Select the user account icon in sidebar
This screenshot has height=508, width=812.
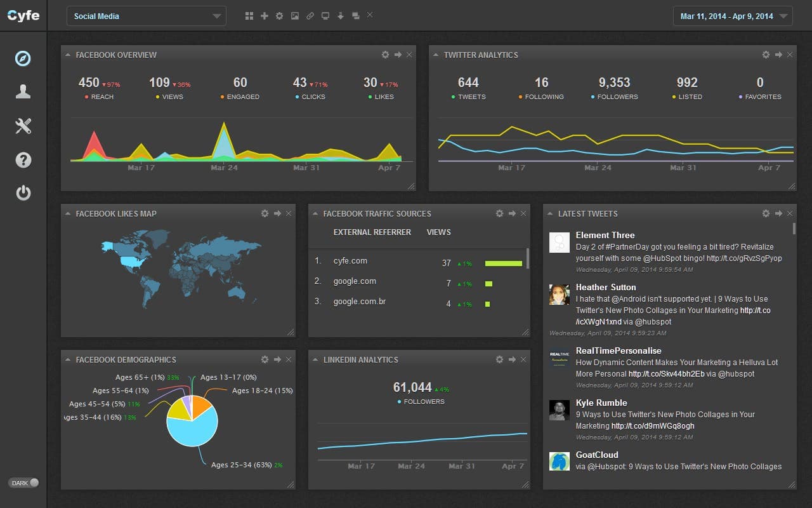[x=23, y=91]
